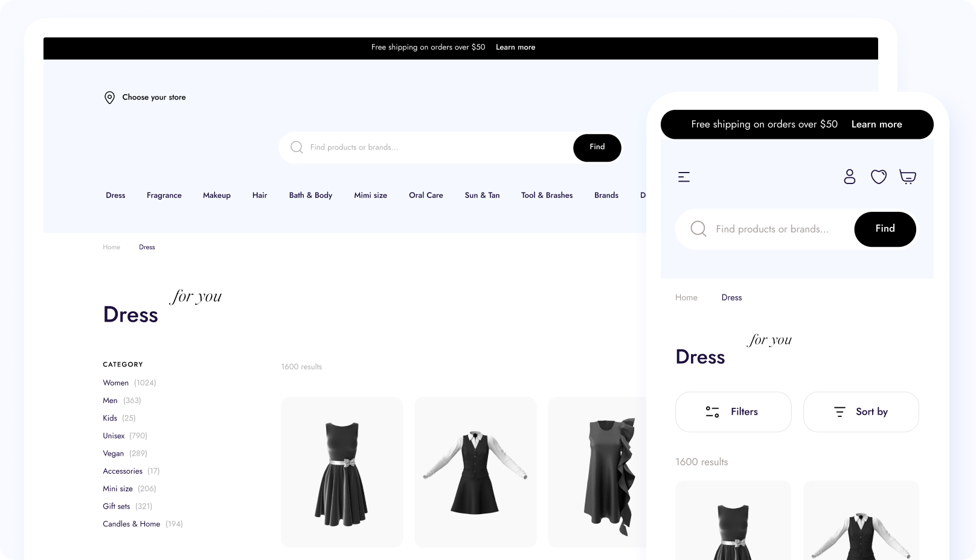Open the account profile icon
Screen dimensions: 976x560
click(850, 177)
